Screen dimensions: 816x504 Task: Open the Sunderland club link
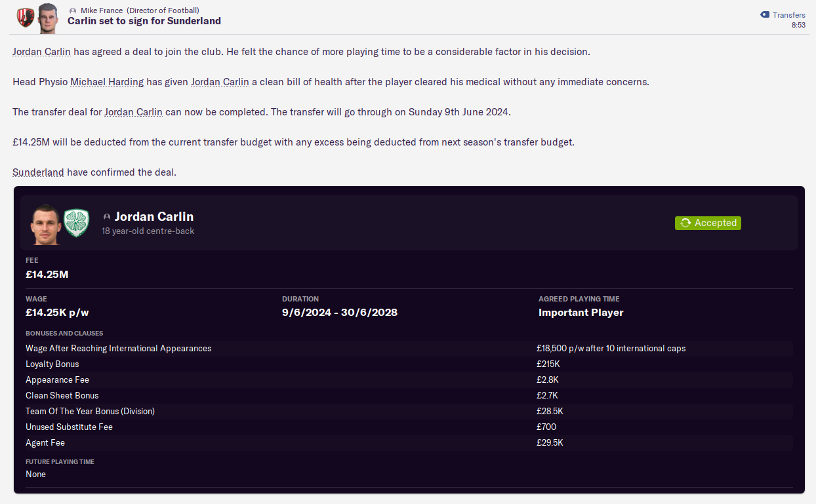coord(38,172)
